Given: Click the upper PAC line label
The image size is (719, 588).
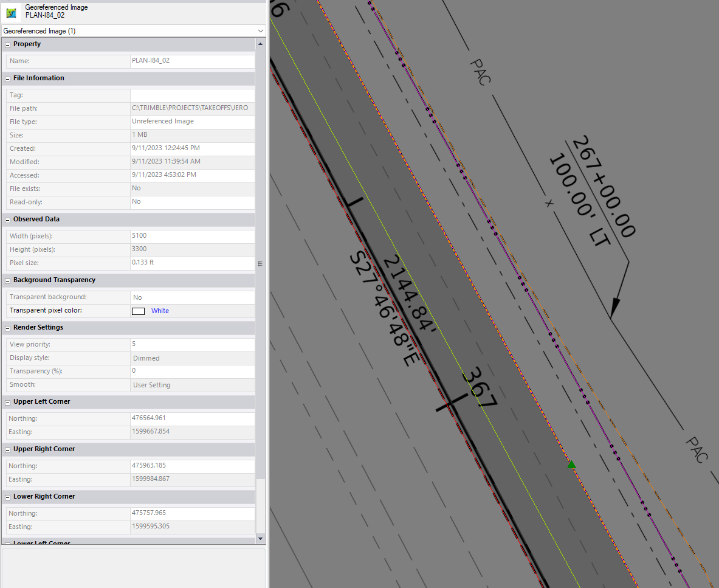Looking at the screenshot, I should coord(480,72).
